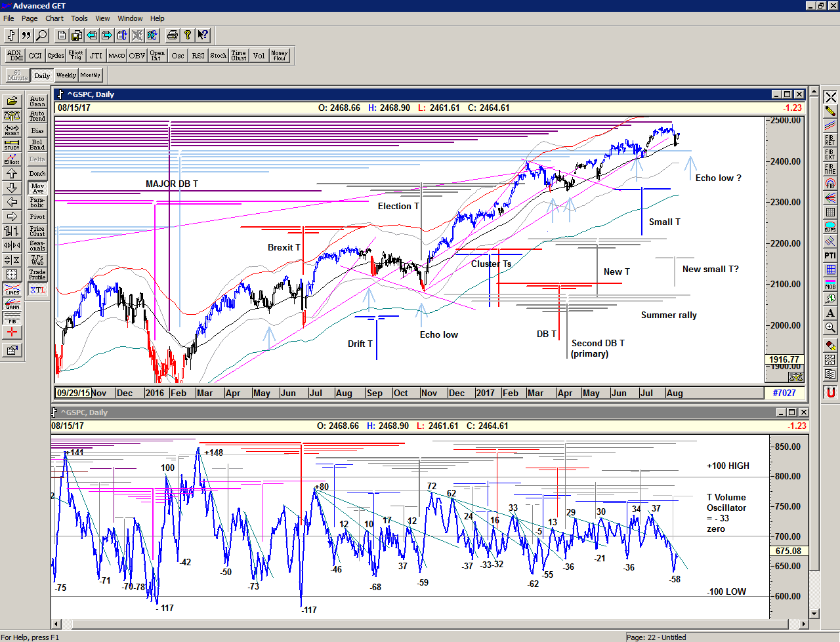
Task: Toggle the Mov Ave study button
Action: 37,188
